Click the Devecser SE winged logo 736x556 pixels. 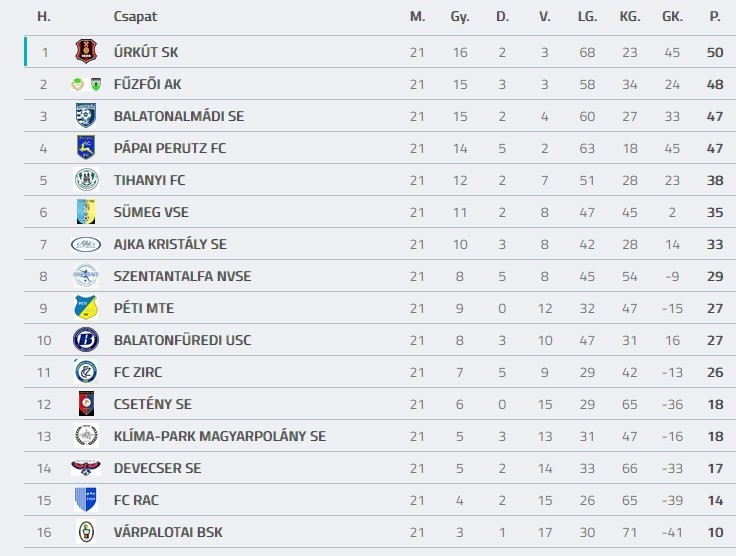coord(86,468)
